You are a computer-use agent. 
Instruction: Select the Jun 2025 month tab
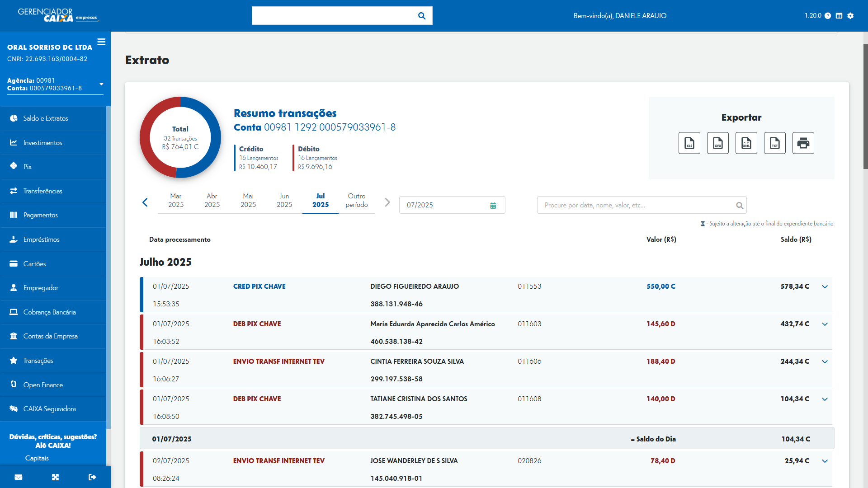(284, 200)
